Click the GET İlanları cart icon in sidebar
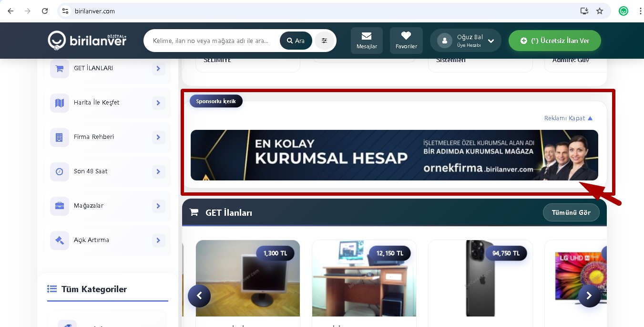Viewport: 644px width, 327px height. [x=59, y=68]
